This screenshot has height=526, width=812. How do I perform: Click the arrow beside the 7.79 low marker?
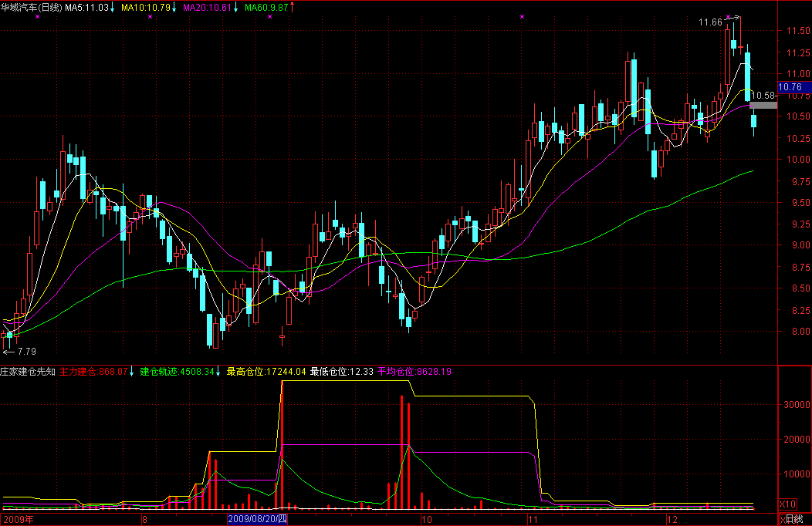(x=8, y=352)
